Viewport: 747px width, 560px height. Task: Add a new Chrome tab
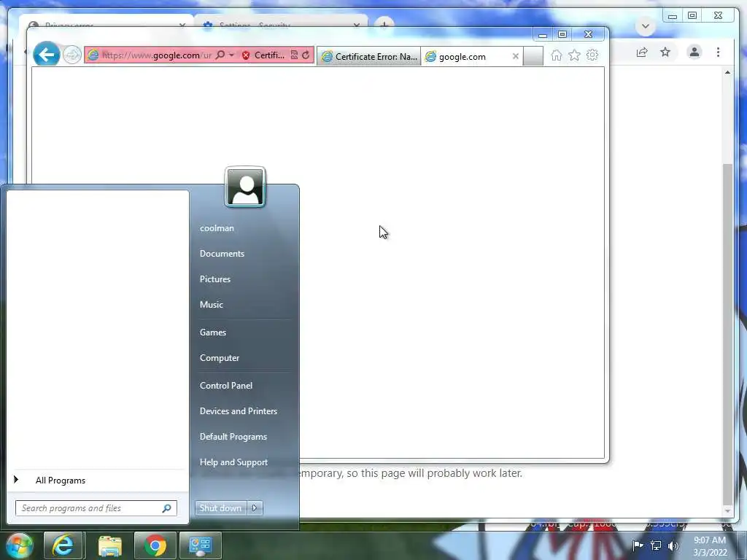(384, 23)
